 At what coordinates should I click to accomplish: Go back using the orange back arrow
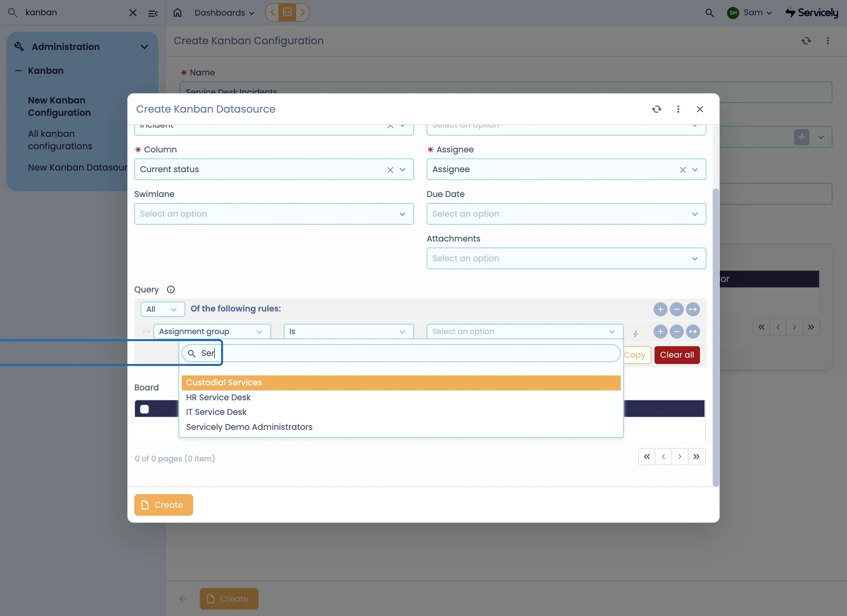point(183,599)
